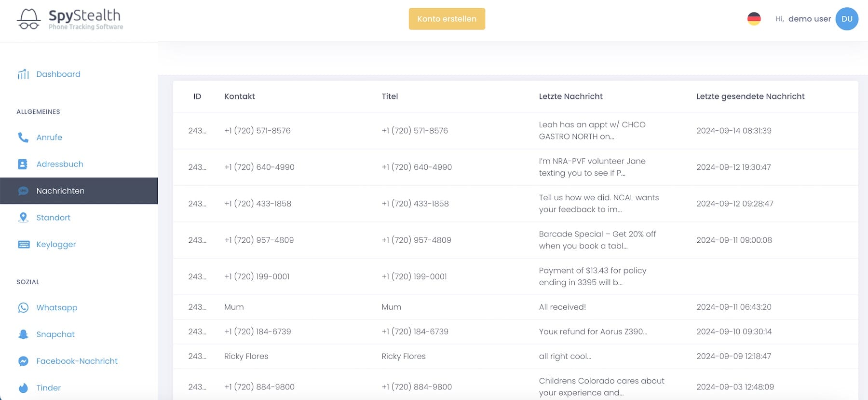Select contact +1 (720) 184-6739

pos(258,331)
